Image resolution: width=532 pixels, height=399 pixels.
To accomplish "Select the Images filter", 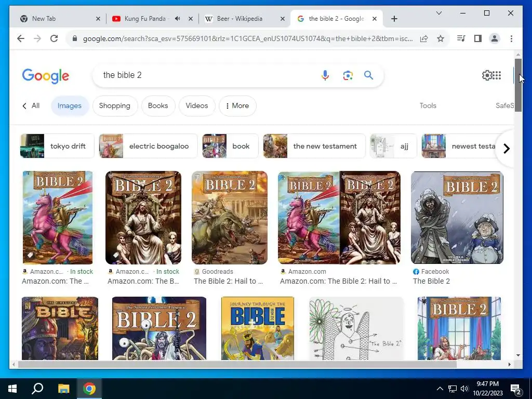I will coord(70,105).
